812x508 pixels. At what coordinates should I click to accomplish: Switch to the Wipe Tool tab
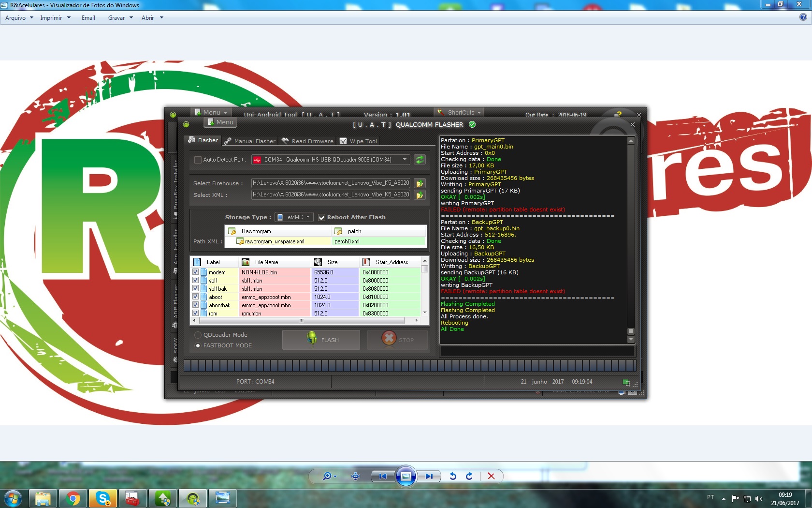coord(358,141)
